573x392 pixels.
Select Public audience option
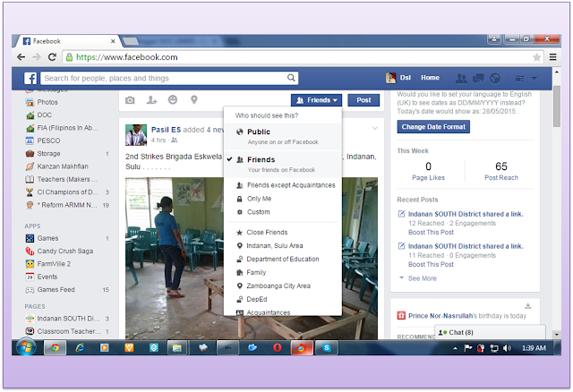pyautogui.click(x=283, y=137)
